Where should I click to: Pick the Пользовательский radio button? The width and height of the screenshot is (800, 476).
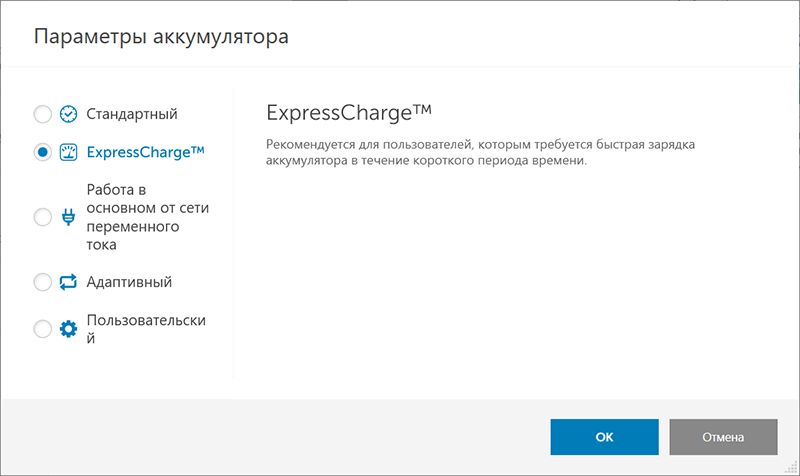point(42,329)
